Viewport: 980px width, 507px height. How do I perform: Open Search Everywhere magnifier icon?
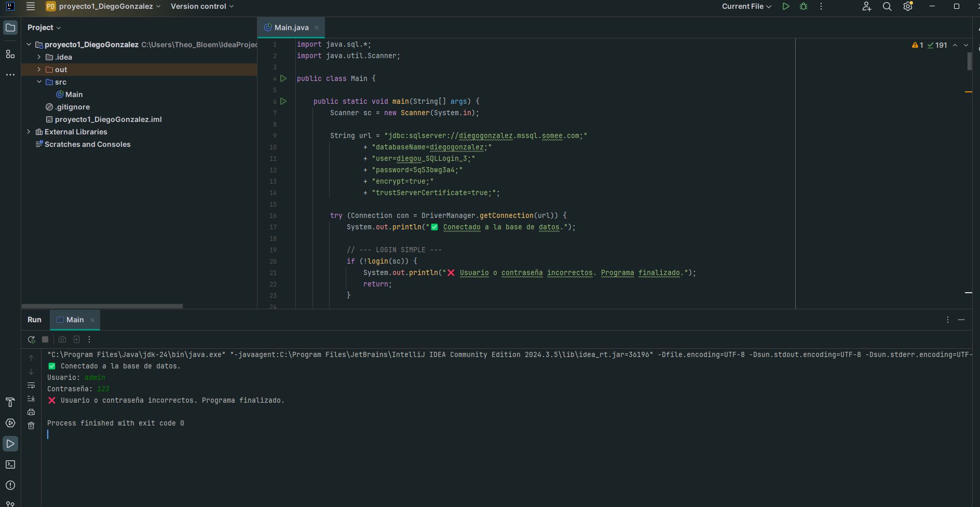pos(887,6)
